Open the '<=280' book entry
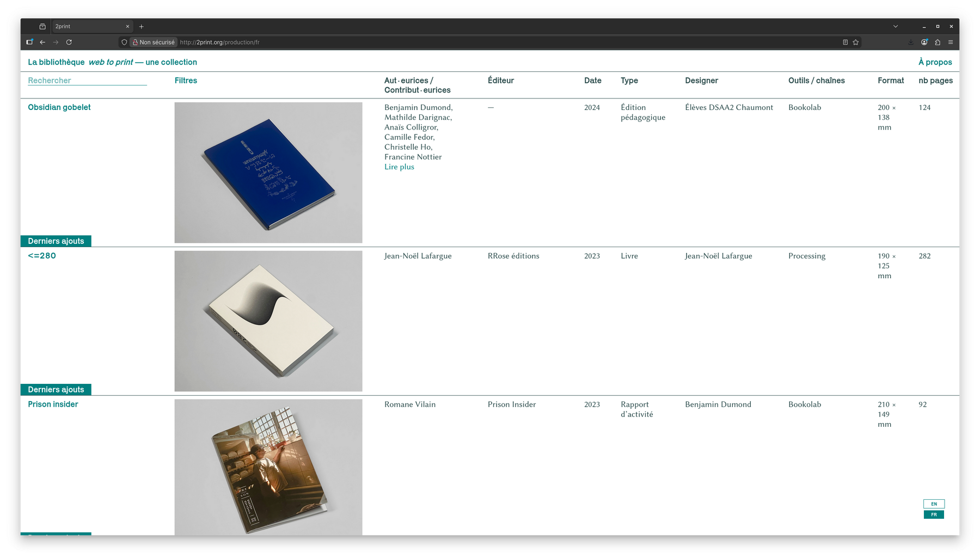Image resolution: width=980 pixels, height=558 pixels. (x=42, y=256)
